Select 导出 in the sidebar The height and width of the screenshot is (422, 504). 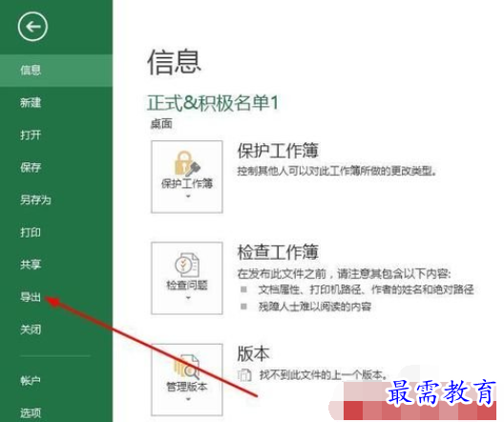(31, 297)
